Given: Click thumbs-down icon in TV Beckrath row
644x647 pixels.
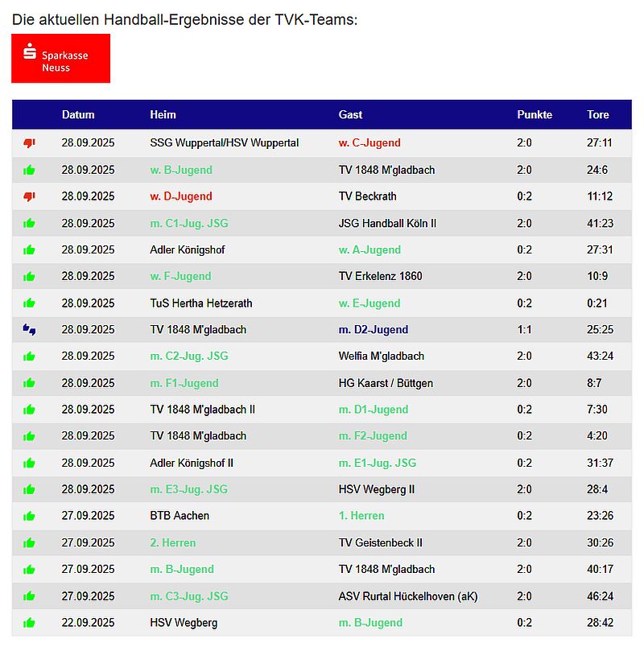Looking at the screenshot, I should [30, 196].
